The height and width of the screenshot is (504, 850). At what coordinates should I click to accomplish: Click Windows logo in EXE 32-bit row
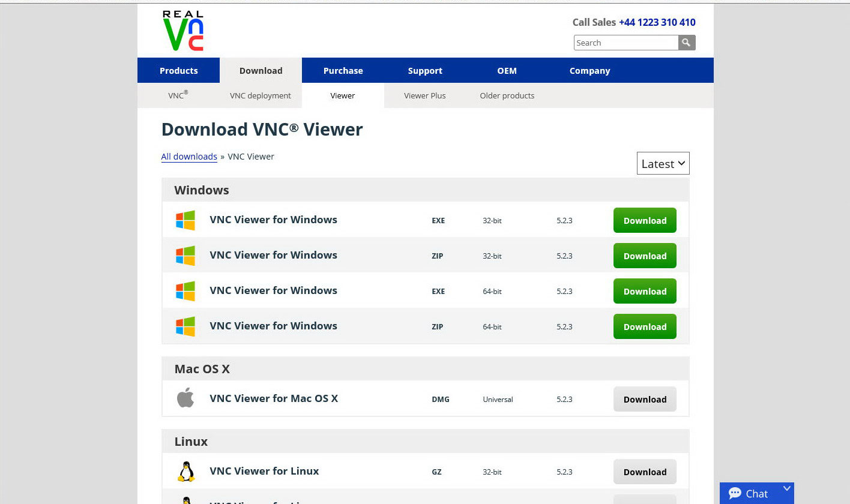point(185,220)
